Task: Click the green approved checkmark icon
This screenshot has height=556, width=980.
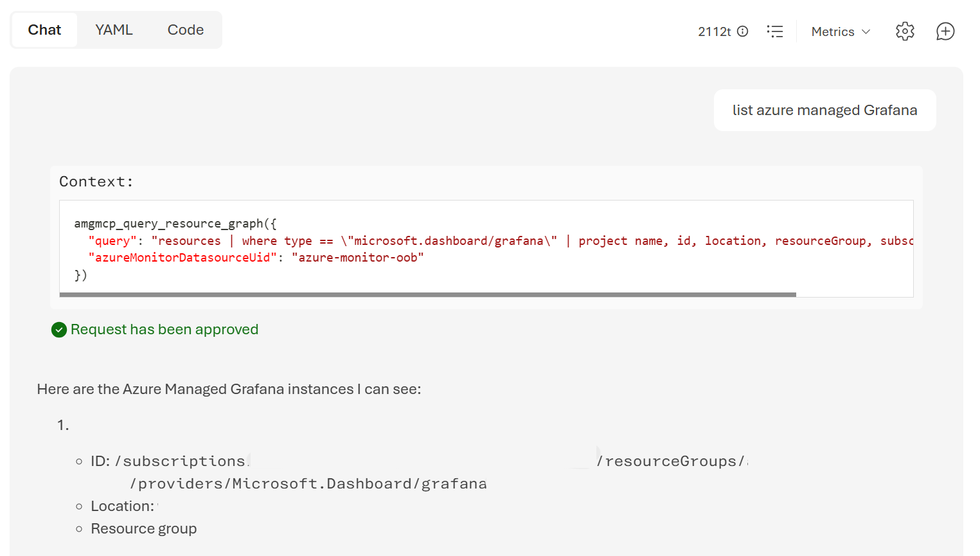Action: [x=59, y=330]
